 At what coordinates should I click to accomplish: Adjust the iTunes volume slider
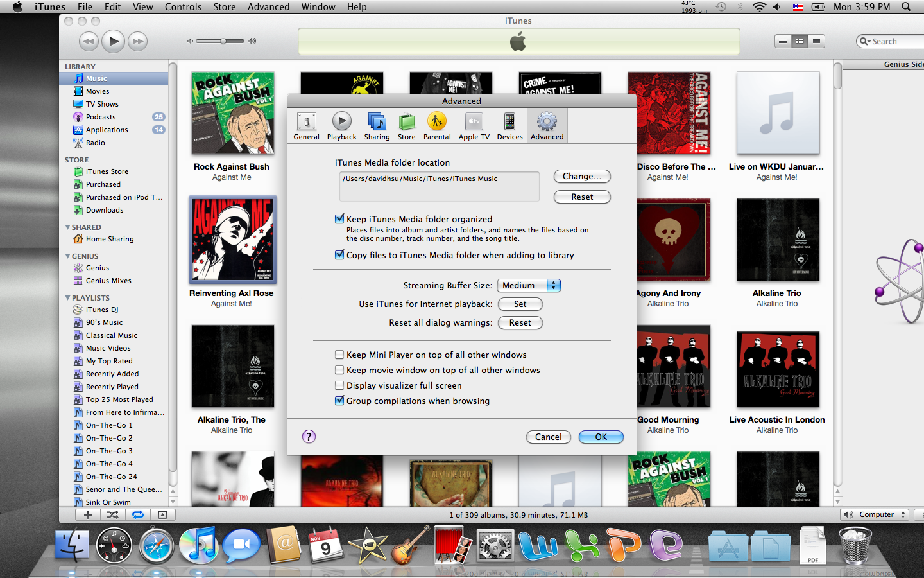[x=220, y=41]
